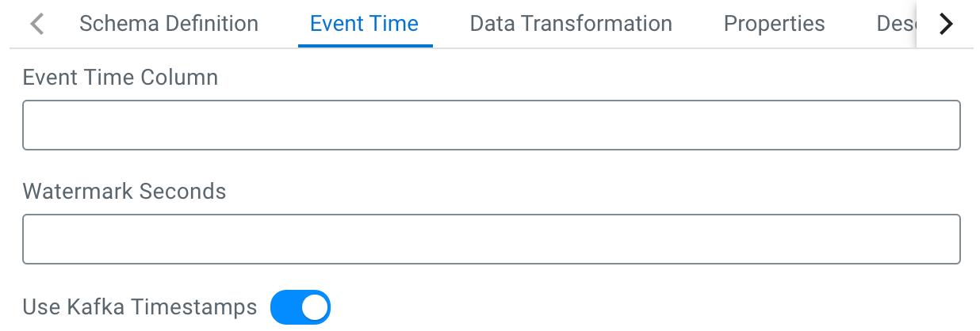Open the Schema Definition tab
980x331 pixels.
click(x=169, y=24)
